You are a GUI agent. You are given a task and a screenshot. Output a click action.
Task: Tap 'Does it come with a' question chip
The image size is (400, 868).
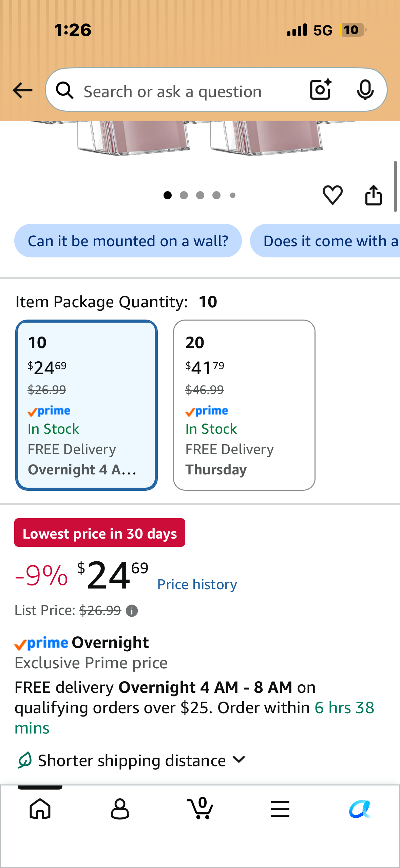point(325,241)
